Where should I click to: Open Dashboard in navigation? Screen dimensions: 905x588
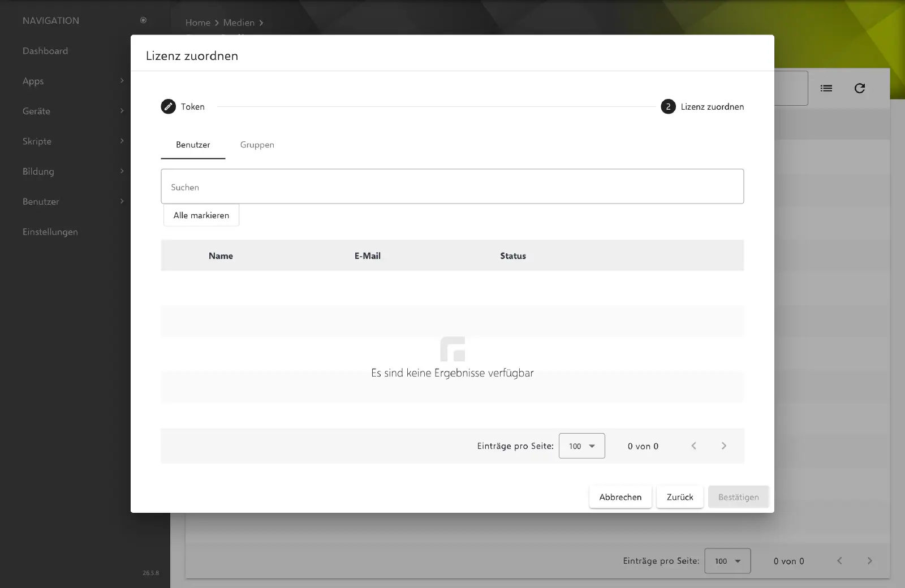pos(45,51)
